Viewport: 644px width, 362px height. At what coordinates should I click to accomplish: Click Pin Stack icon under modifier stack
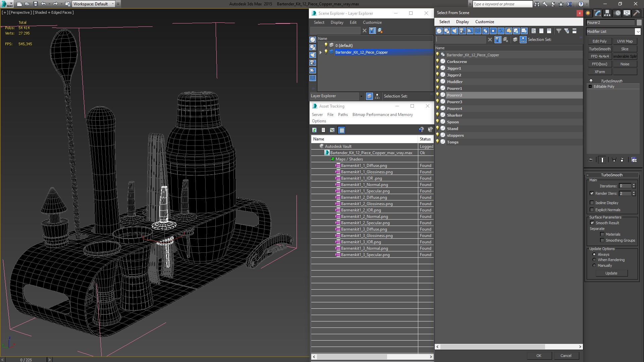(x=591, y=160)
